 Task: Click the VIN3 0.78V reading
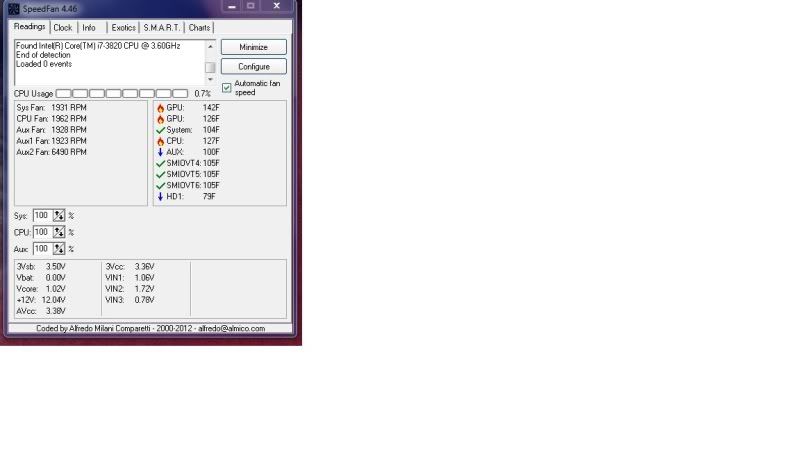130,300
